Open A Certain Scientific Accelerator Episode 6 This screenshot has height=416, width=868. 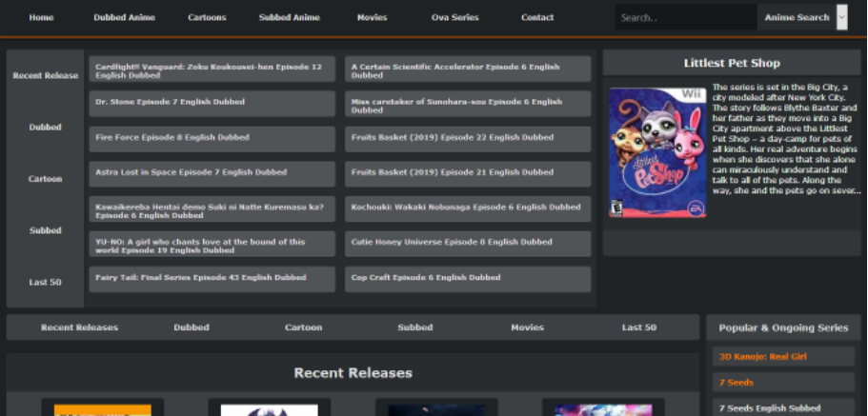pos(468,69)
